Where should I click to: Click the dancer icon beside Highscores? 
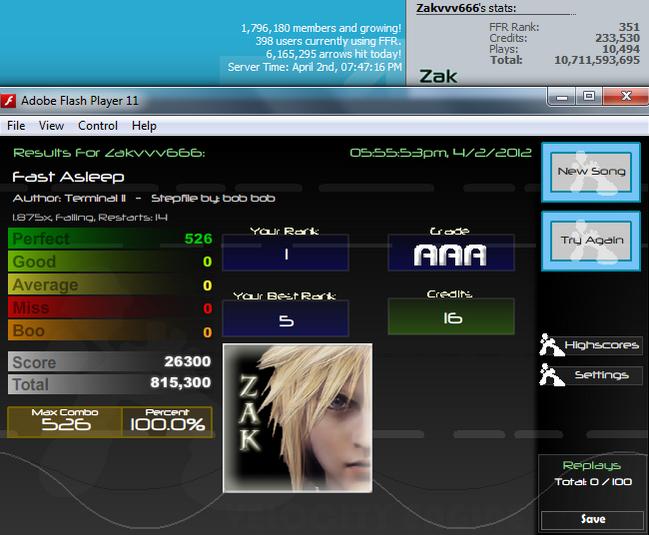551,345
